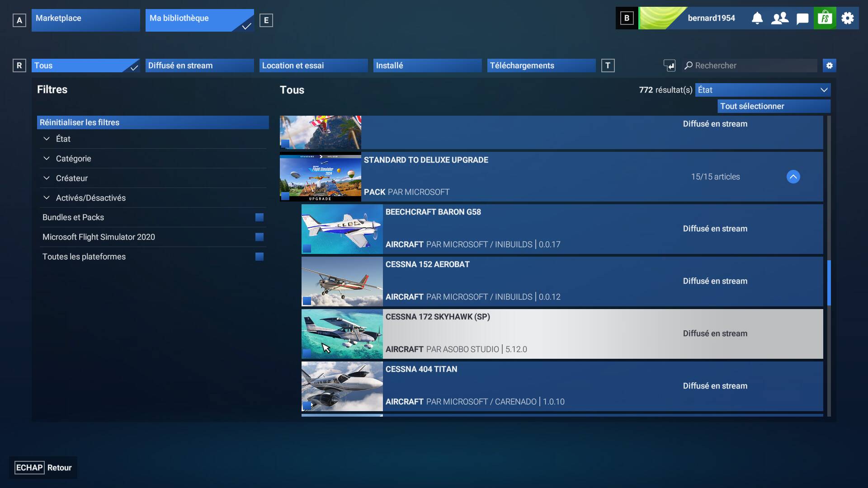This screenshot has height=488, width=868.
Task: Expand the Créateur filter section
Action: pos(71,178)
